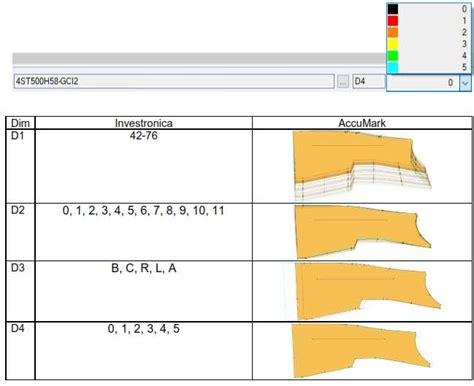474x386 pixels.
Task: Click the ellipsis browse button beside model name
Action: (343, 81)
